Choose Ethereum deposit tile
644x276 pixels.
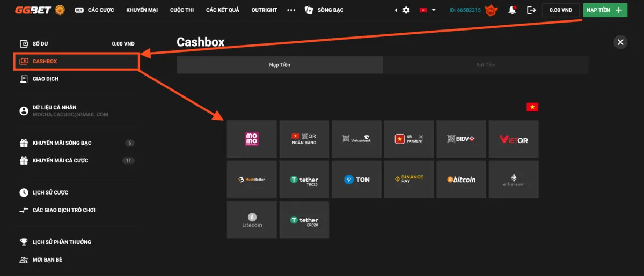click(x=514, y=180)
